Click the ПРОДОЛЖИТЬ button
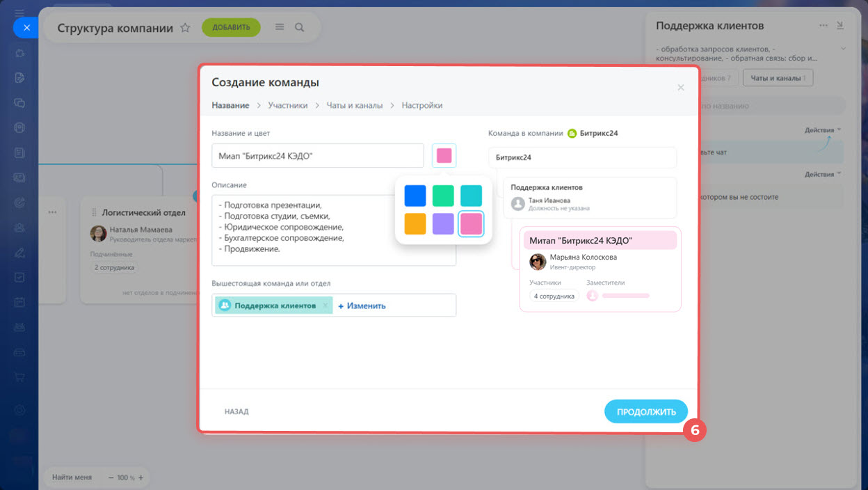The height and width of the screenshot is (490, 868). pos(646,411)
